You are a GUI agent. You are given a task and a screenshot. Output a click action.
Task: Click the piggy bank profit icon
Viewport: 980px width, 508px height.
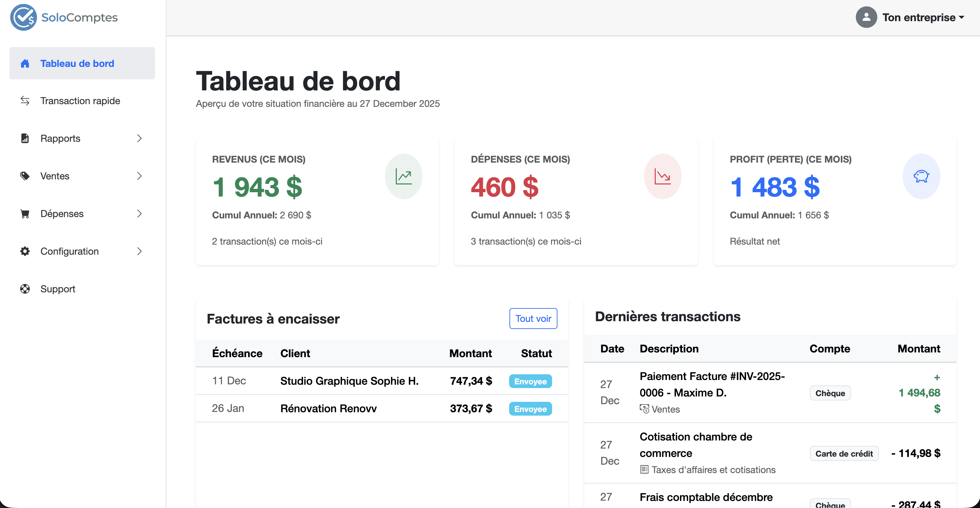coord(921,176)
